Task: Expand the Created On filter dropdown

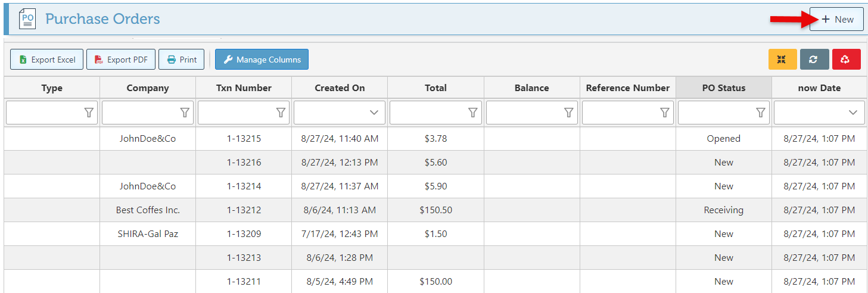Action: tap(374, 113)
